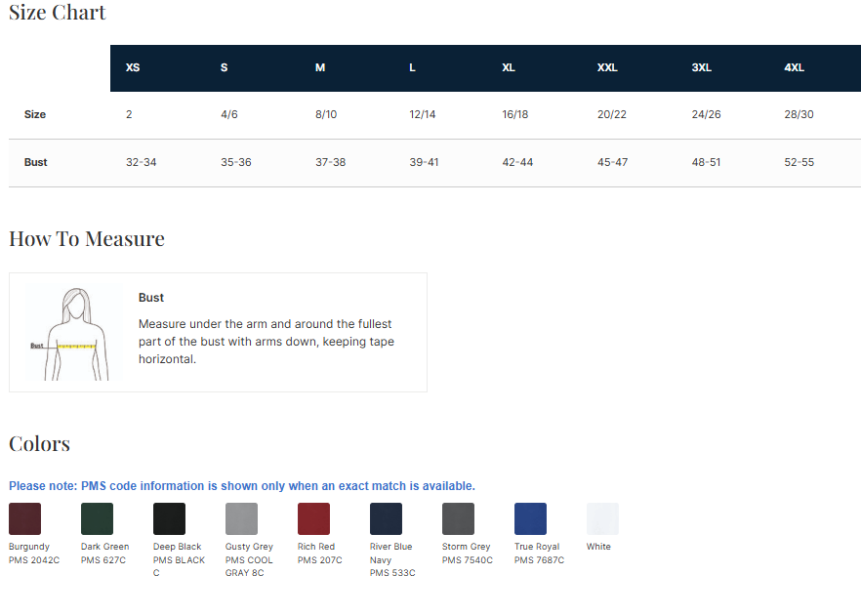Select the Storm Grey color swatch

point(458,518)
